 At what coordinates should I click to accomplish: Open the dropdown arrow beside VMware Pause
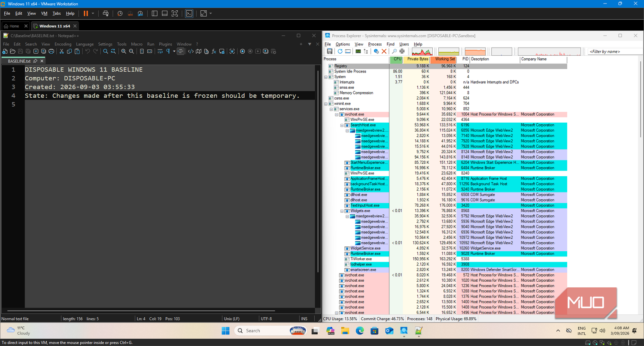click(93, 13)
